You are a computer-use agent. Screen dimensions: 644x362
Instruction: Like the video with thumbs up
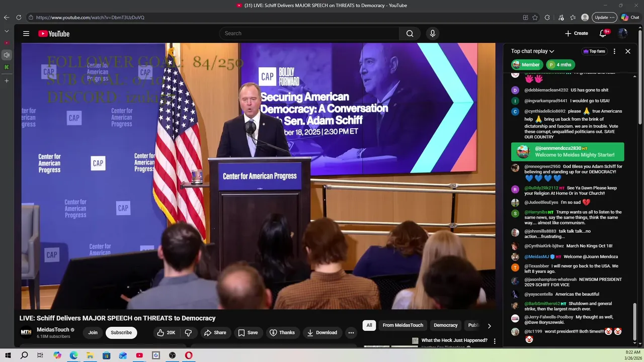click(166, 332)
